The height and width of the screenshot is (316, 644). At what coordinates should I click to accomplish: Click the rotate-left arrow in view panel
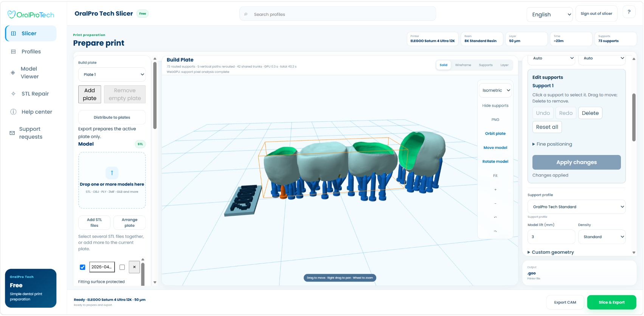495,217
